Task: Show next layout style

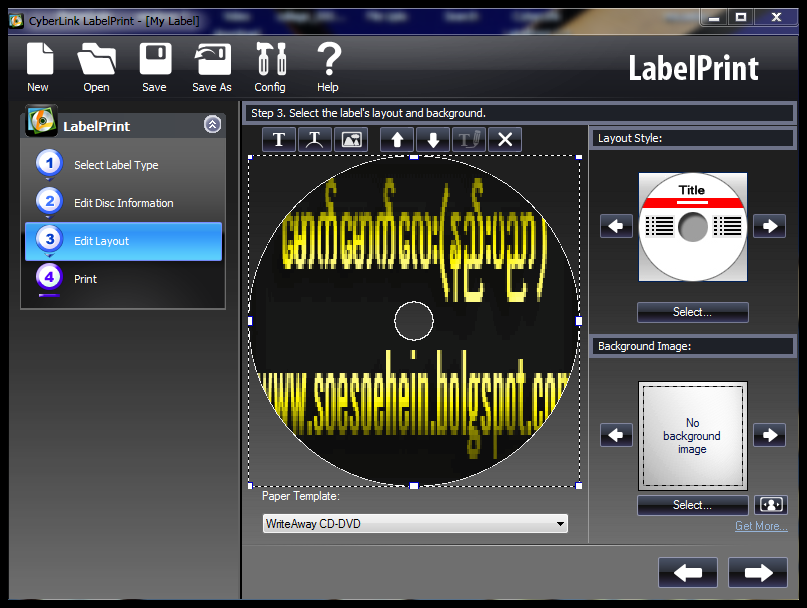Action: (769, 226)
